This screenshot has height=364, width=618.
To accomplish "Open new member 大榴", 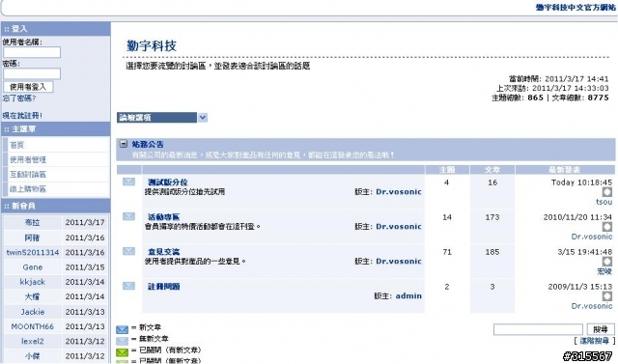I will [x=32, y=296].
